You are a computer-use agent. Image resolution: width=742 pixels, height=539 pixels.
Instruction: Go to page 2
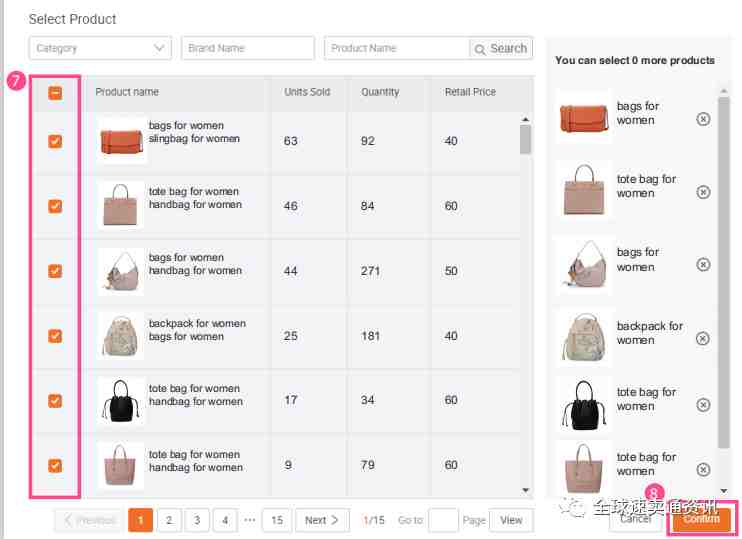[169, 520]
